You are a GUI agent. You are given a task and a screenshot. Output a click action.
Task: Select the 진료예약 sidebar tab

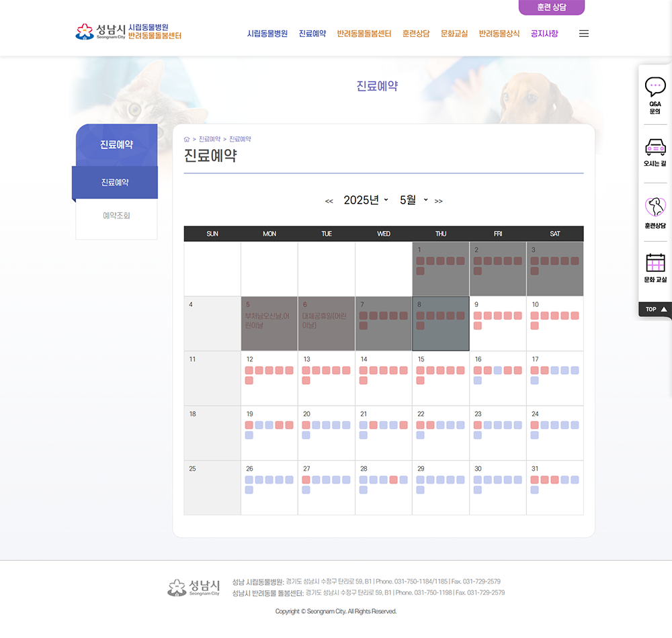point(116,183)
